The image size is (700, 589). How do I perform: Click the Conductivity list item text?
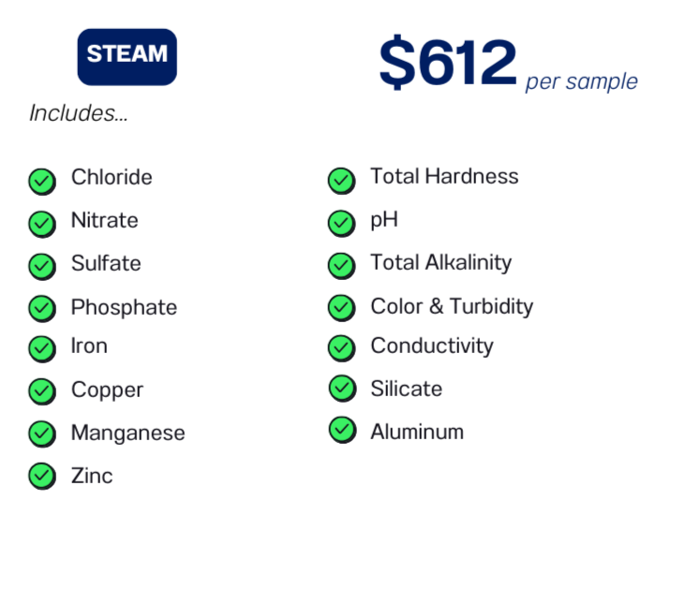tap(432, 346)
